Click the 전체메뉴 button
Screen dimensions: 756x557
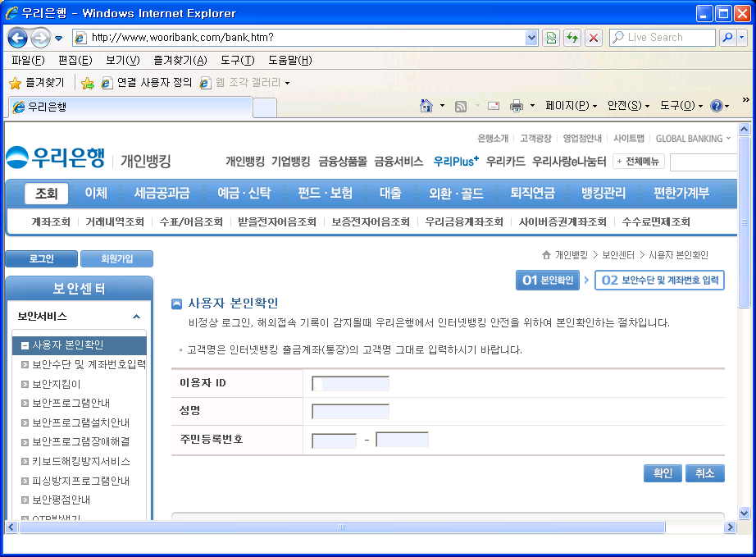pyautogui.click(x=639, y=162)
